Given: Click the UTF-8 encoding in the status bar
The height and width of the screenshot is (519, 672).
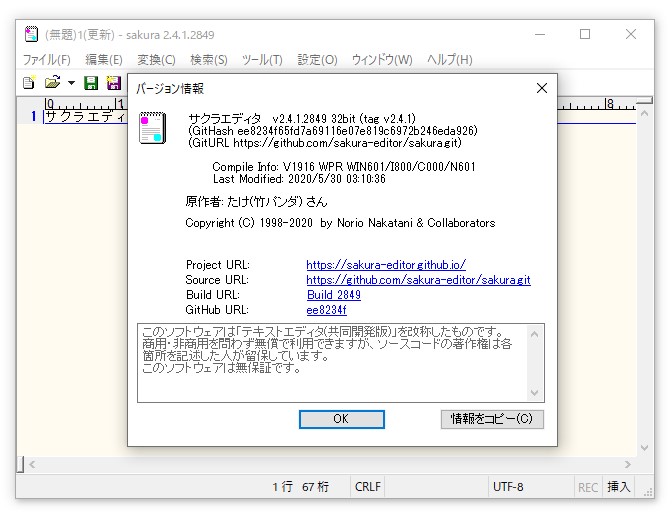Looking at the screenshot, I should click(x=508, y=487).
